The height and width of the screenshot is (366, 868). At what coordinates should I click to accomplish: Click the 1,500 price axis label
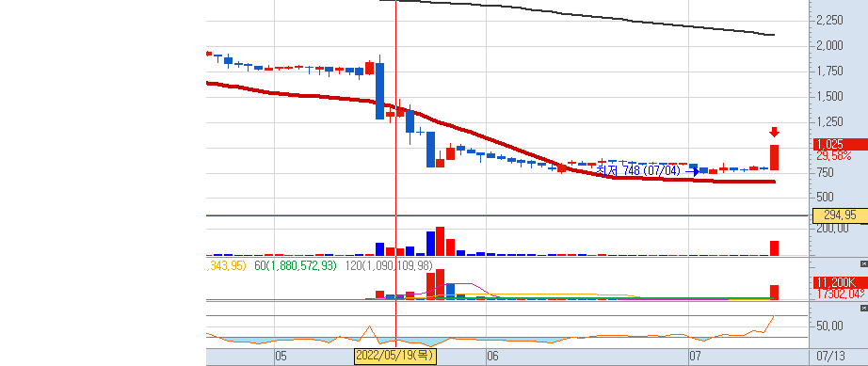tap(829, 97)
